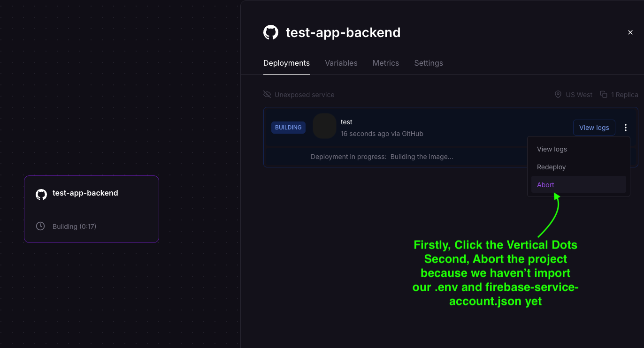Switch to the Variables tab
The height and width of the screenshot is (348, 644).
pyautogui.click(x=341, y=63)
